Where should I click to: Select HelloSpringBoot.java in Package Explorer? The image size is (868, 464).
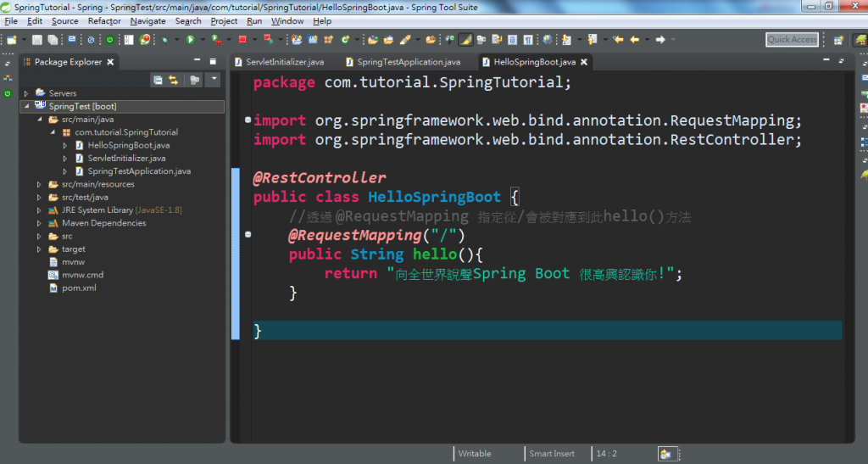point(129,145)
